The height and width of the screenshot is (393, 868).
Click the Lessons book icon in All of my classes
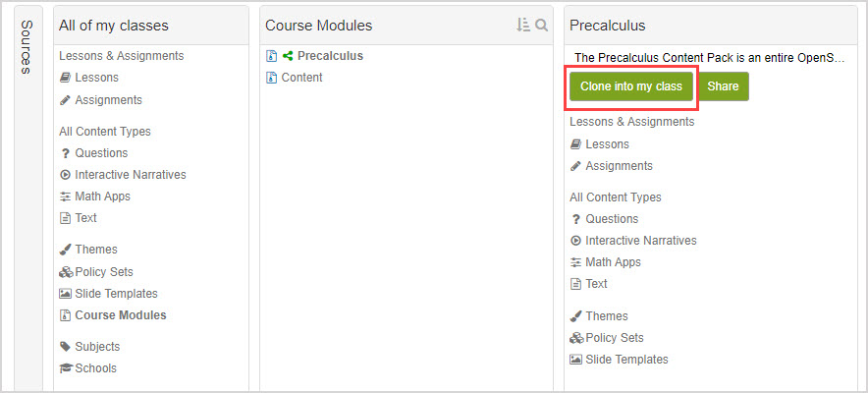(x=65, y=78)
